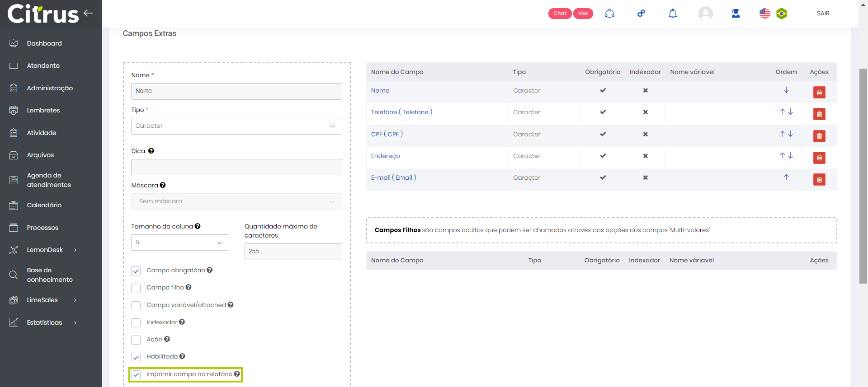Screen dimensions: 868x387
Task: Switch language to Brazilian Portuguese flag
Action: click(782, 14)
